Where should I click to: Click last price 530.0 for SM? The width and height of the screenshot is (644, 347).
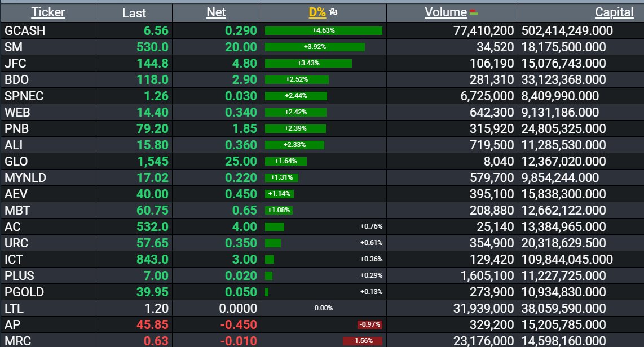[x=152, y=47]
